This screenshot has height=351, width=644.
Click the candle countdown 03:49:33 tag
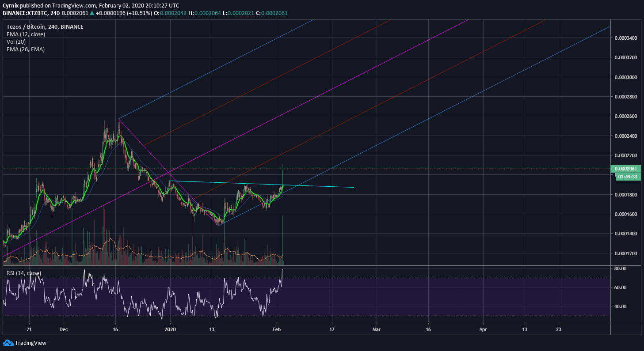[x=628, y=177]
